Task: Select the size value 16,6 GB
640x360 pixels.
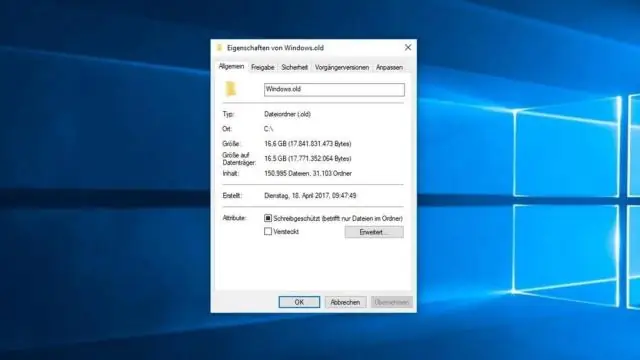Action: [275, 144]
